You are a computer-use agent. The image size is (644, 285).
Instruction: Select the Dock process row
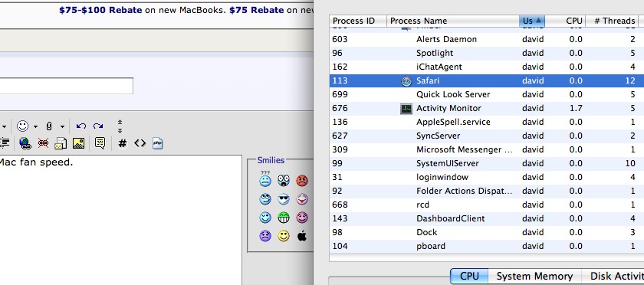click(487, 232)
